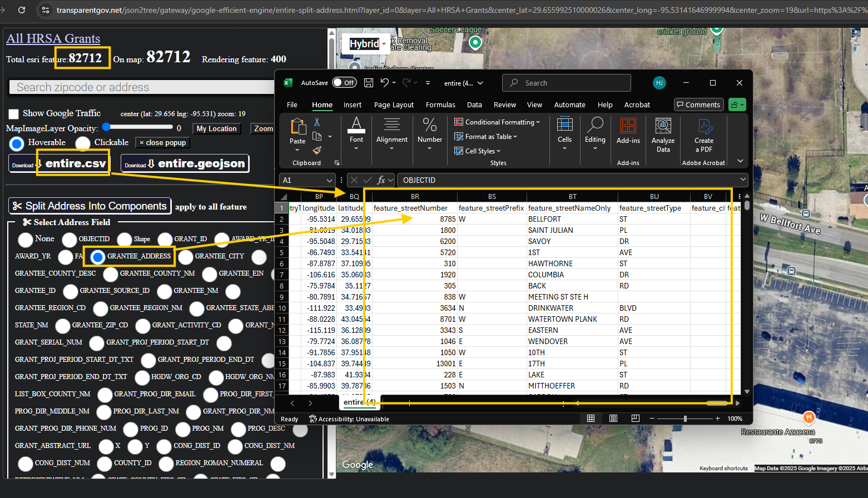Image resolution: width=868 pixels, height=498 pixels.
Task: Switch to the Data ribbon tab
Action: (x=474, y=104)
